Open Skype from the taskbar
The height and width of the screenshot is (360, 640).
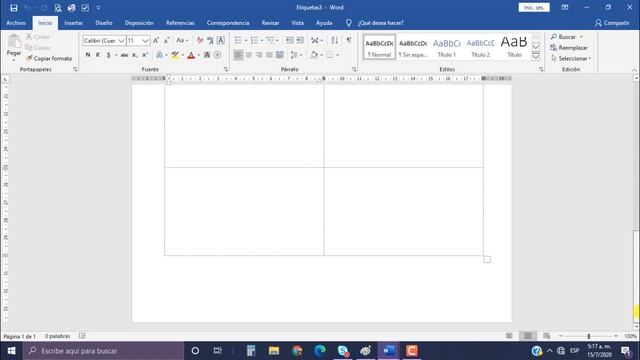point(343,351)
